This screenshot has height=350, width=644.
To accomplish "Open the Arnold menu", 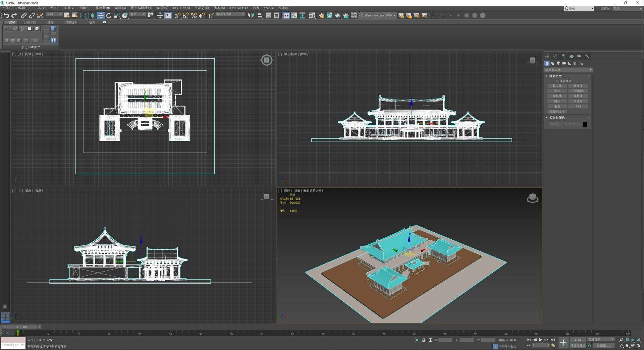I will click(269, 8).
